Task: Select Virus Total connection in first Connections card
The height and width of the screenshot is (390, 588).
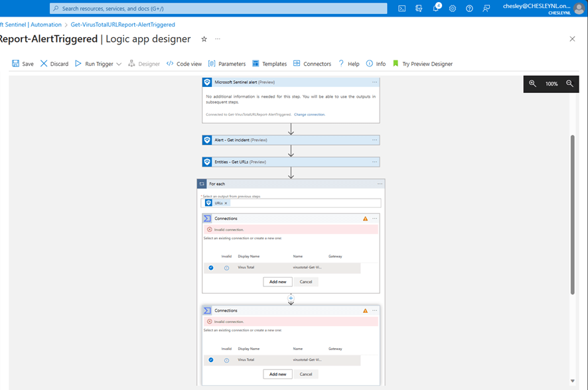Action: point(246,268)
